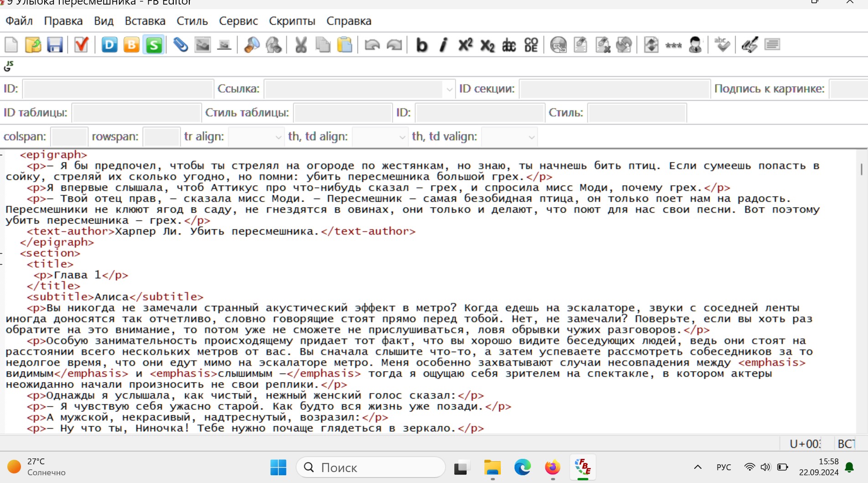Open the Вставка menu
The height and width of the screenshot is (483, 868).
(x=145, y=21)
